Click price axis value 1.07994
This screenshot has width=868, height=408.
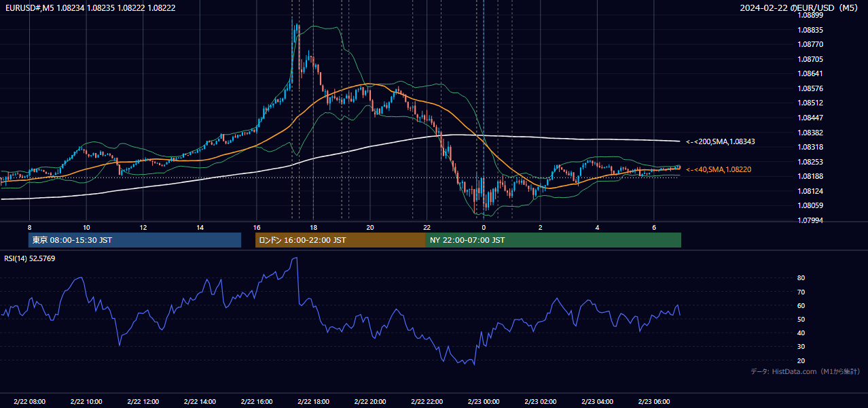810,220
